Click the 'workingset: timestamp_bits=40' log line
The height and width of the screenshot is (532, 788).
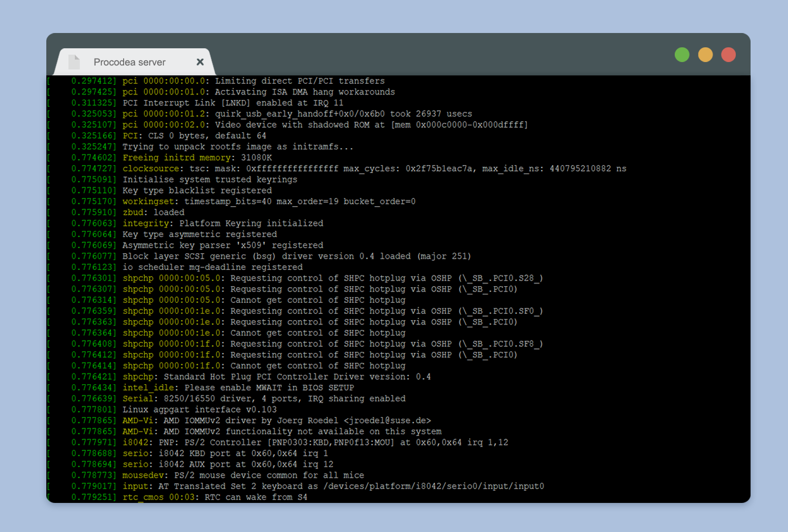coord(269,201)
